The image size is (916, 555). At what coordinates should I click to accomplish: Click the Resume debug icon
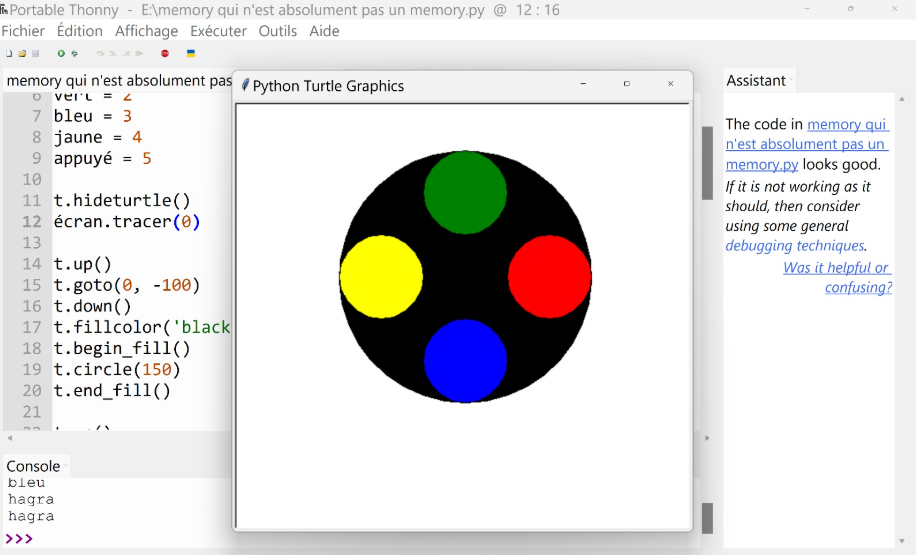click(x=140, y=53)
